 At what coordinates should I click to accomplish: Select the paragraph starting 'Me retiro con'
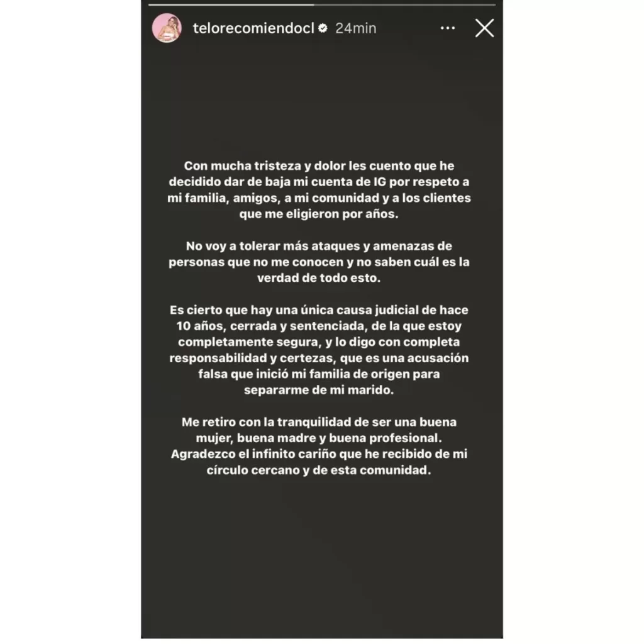click(x=319, y=446)
